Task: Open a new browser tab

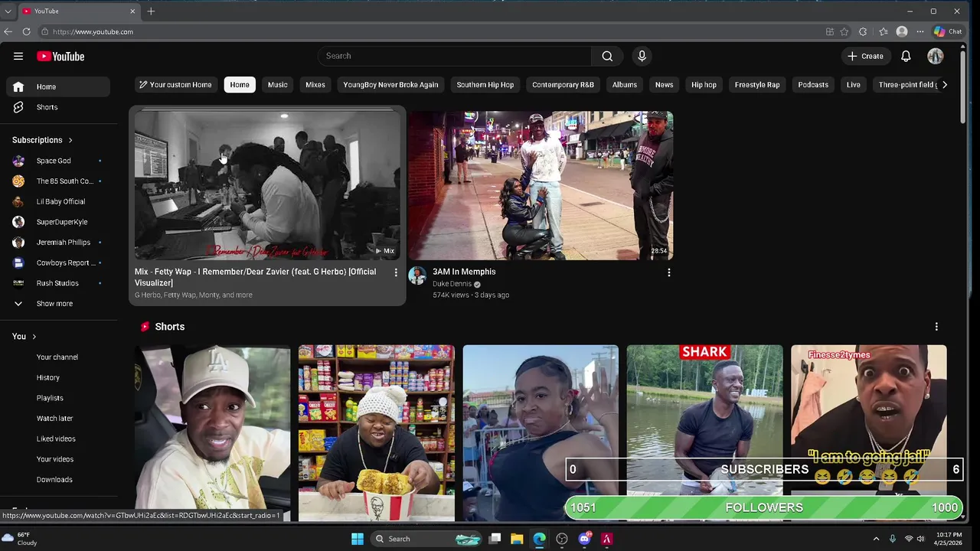Action: pos(151,11)
